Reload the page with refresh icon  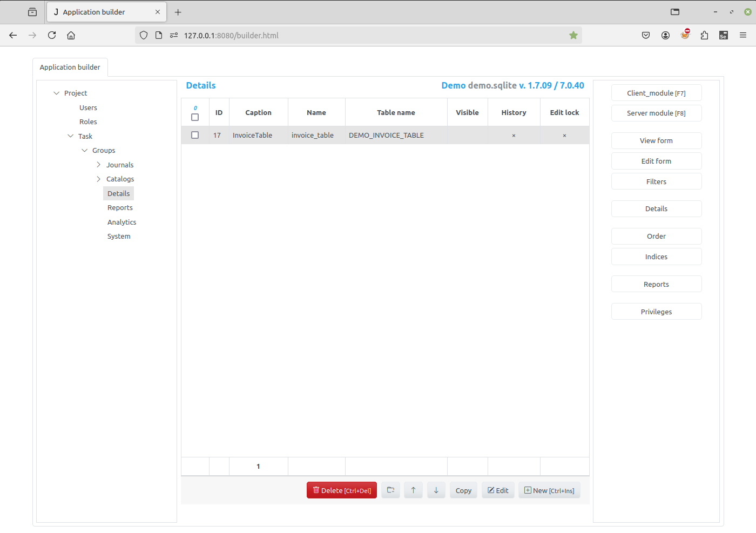click(52, 35)
